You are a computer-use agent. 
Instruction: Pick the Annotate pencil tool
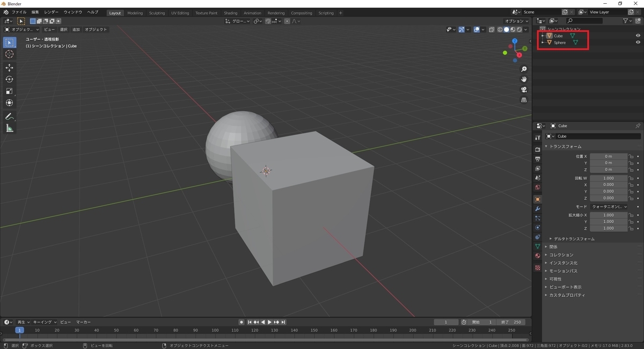pyautogui.click(x=10, y=117)
